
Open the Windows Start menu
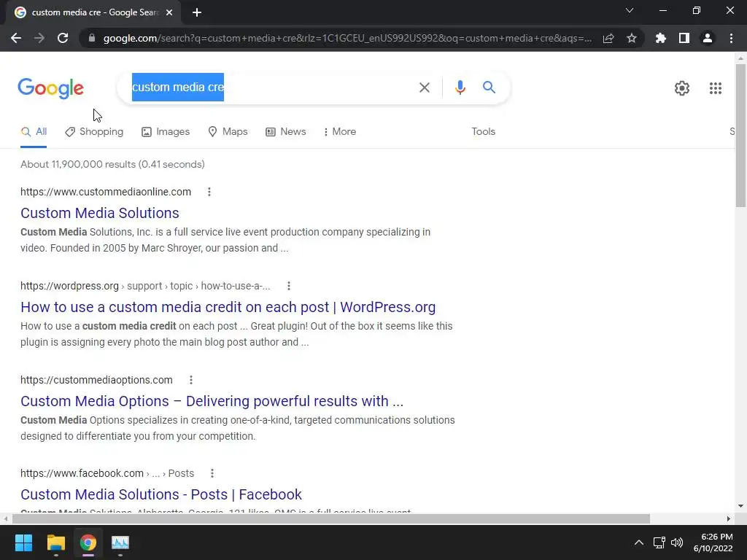coord(23,542)
